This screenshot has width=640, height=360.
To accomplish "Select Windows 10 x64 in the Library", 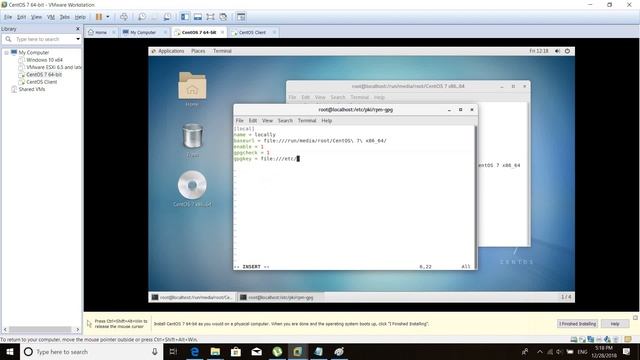I will click(x=44, y=60).
